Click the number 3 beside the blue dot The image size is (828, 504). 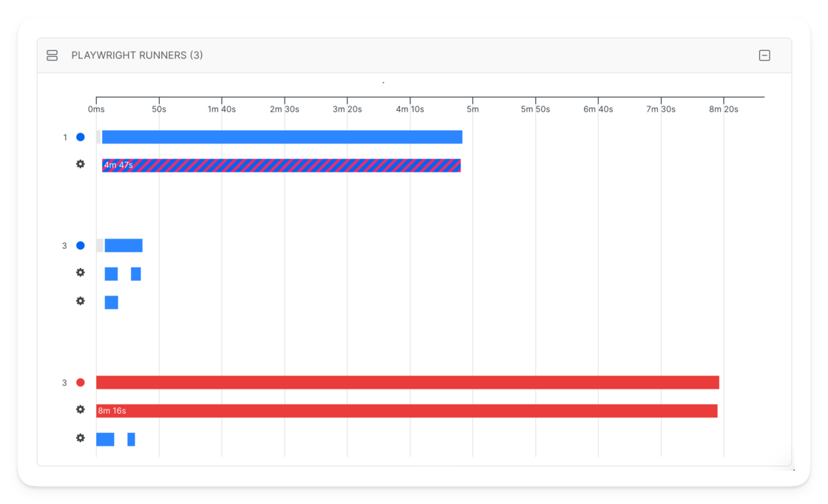[64, 246]
